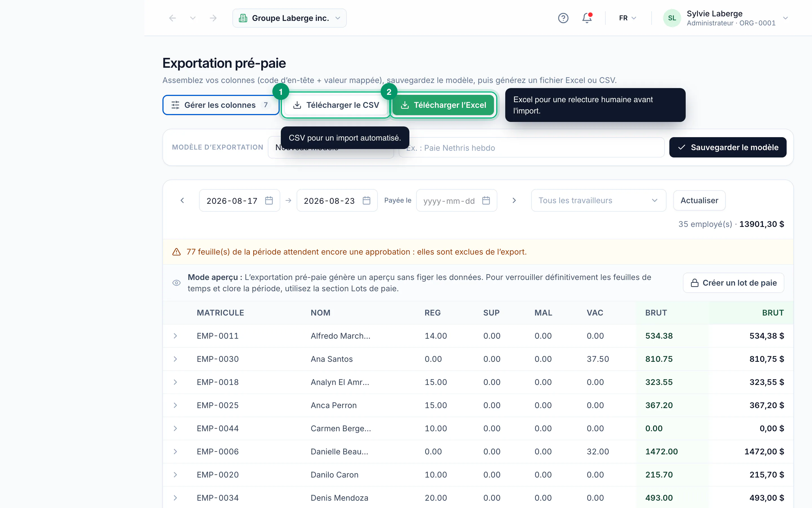The height and width of the screenshot is (508, 812).
Task: Click the start date field 2026-08-17
Action: coord(240,201)
